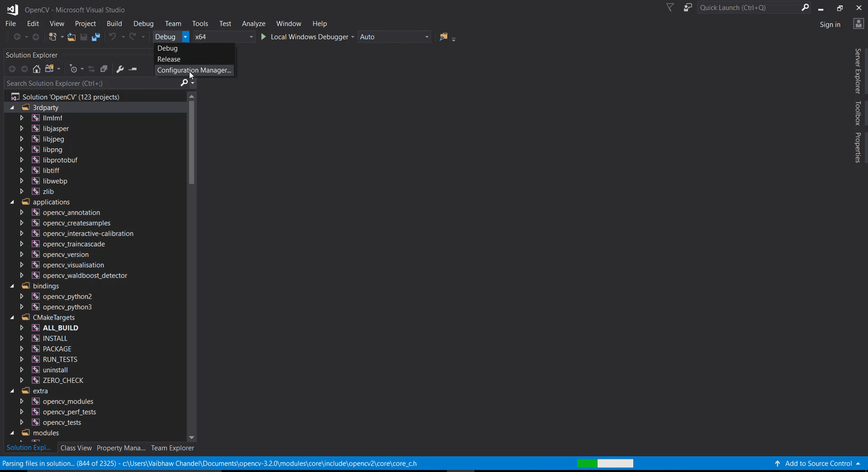This screenshot has width=868, height=472.
Task: Click the Search Solution Explorer field
Action: pyautogui.click(x=92, y=83)
